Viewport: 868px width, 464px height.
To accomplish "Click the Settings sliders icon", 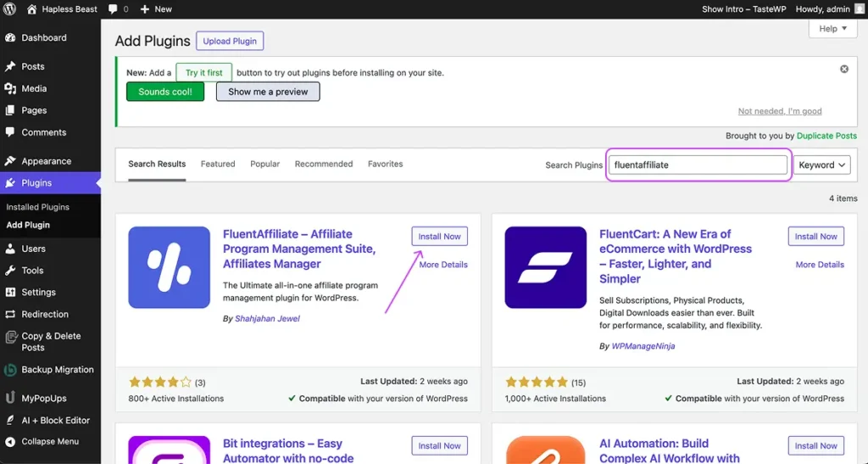I will point(10,292).
